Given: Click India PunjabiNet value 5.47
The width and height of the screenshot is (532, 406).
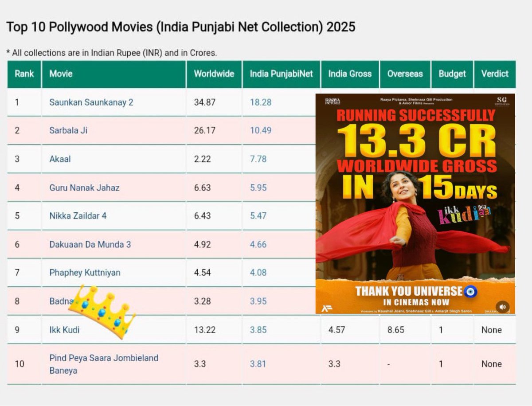Looking at the screenshot, I should point(258,216).
